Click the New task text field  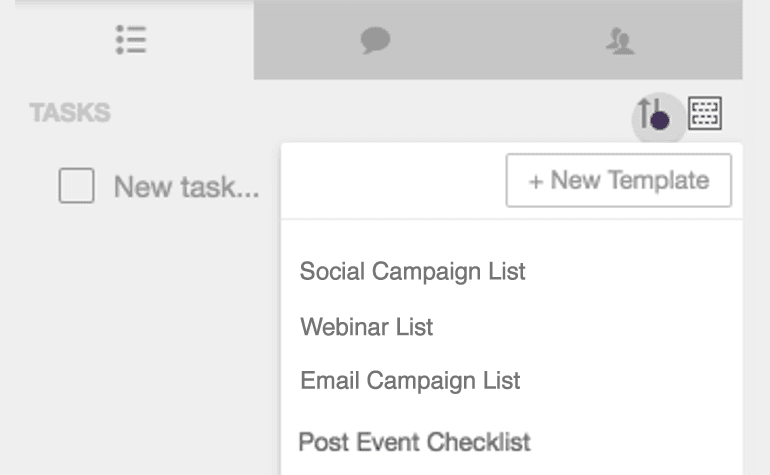point(186,186)
